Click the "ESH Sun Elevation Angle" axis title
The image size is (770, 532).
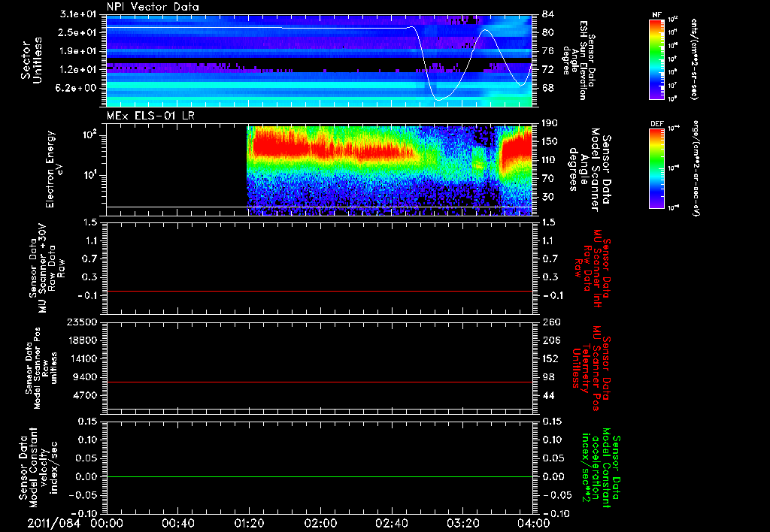coord(579,60)
